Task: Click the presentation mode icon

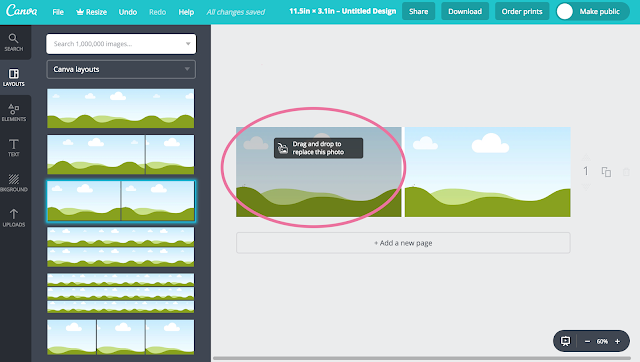Action: [x=565, y=341]
